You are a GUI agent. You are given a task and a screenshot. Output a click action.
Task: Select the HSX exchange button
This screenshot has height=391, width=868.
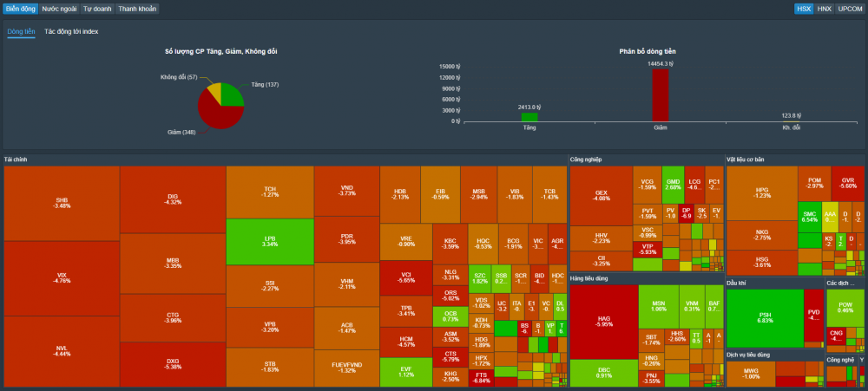click(803, 9)
